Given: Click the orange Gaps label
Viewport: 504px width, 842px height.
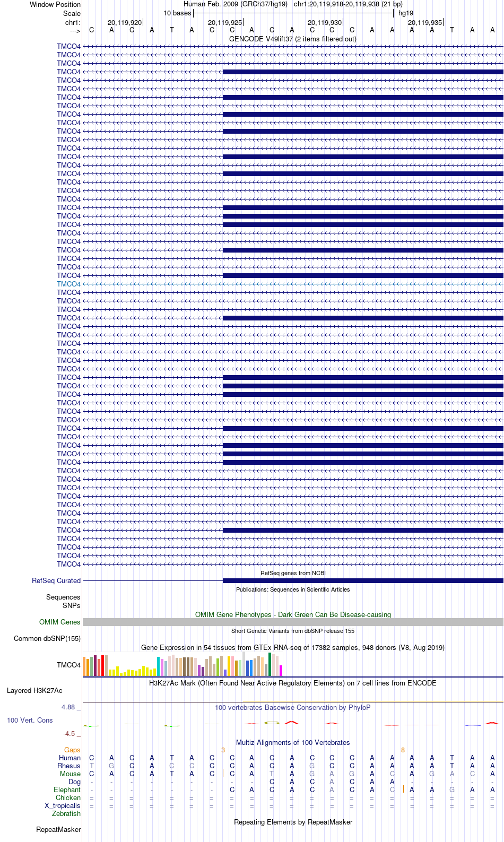Looking at the screenshot, I should [x=72, y=750].
